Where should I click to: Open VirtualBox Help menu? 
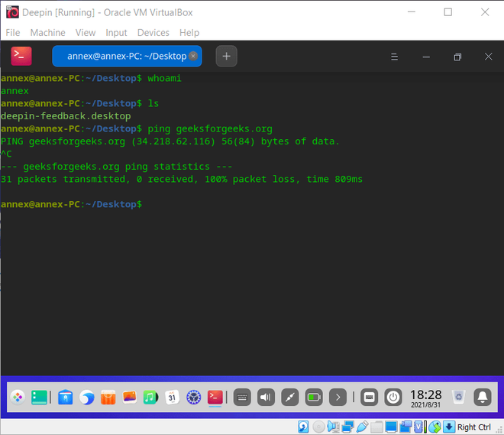click(189, 33)
